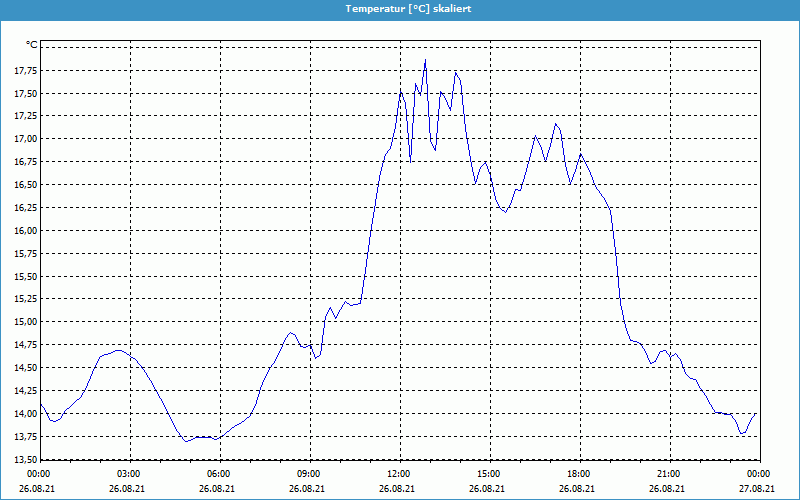
Task: Click the 15,50 y-axis value
Action: (x=25, y=276)
